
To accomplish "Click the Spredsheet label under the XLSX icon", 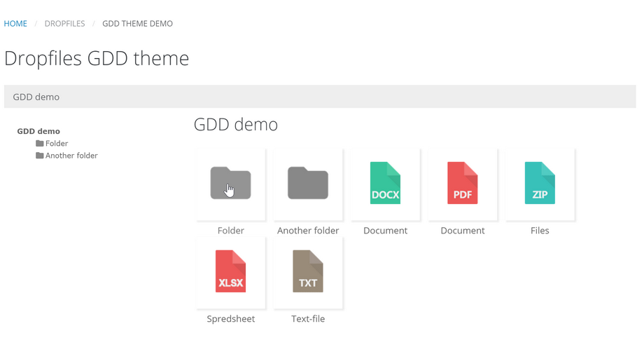I will 231,319.
